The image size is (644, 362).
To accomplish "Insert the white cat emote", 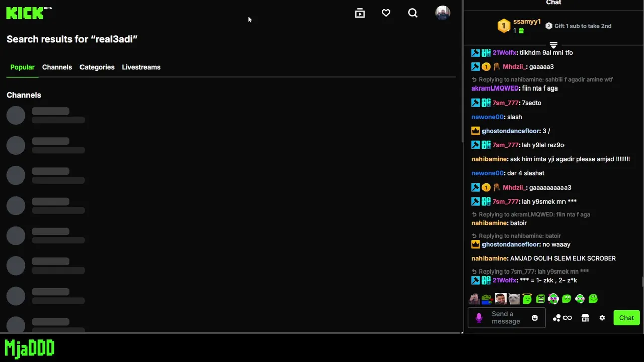I will point(514,299).
